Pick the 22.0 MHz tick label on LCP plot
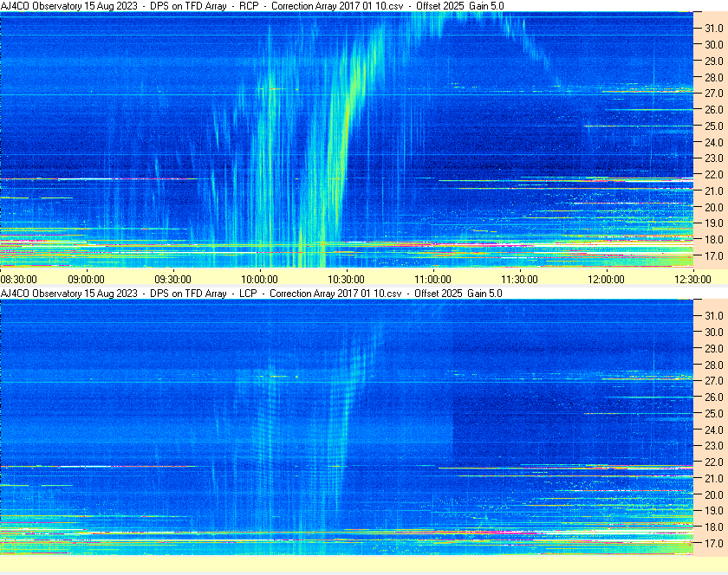728x575 pixels. point(714,462)
